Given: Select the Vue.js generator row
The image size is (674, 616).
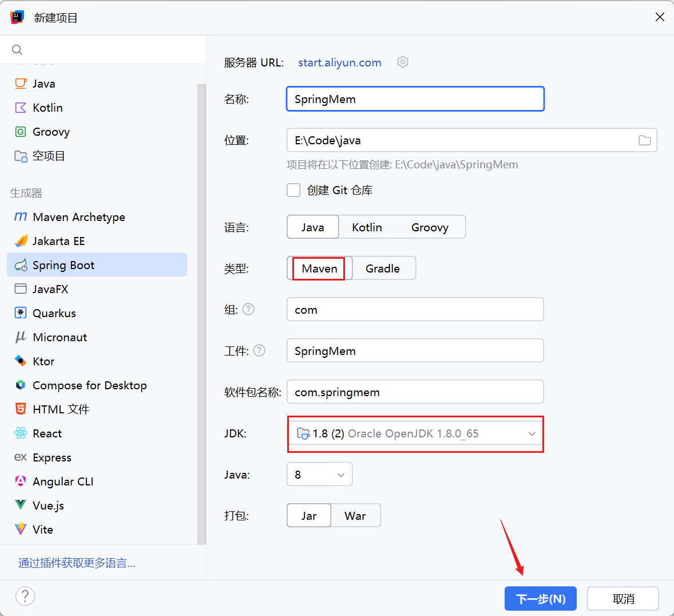Looking at the screenshot, I should [97, 506].
